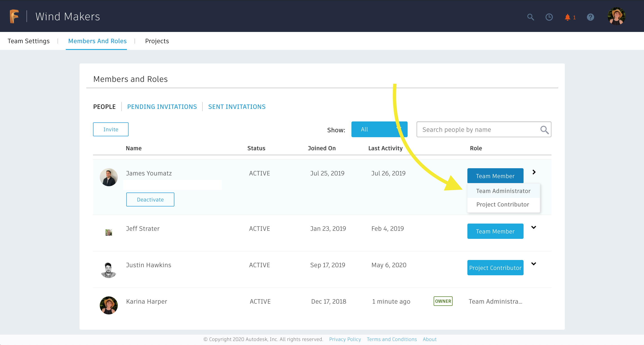The width and height of the screenshot is (644, 345).
Task: Expand the Show All filter dropdown
Action: point(379,129)
